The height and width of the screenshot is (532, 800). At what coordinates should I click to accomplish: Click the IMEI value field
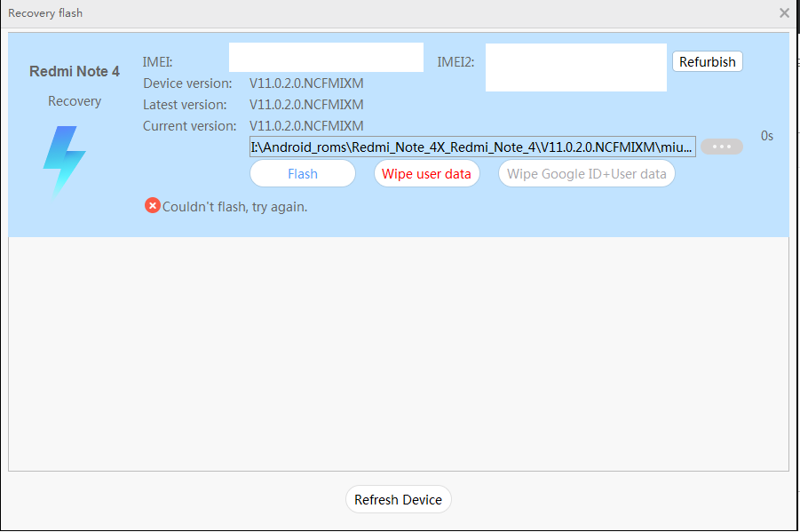[326, 57]
